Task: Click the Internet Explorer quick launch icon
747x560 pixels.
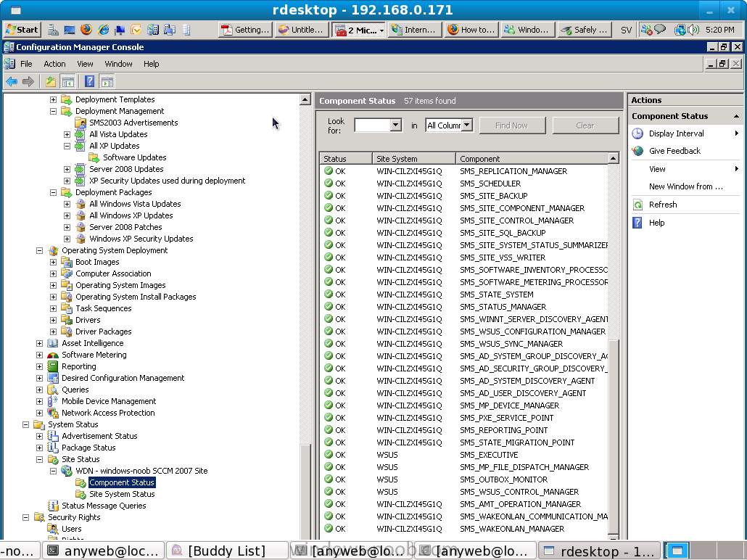Action: tap(103, 30)
